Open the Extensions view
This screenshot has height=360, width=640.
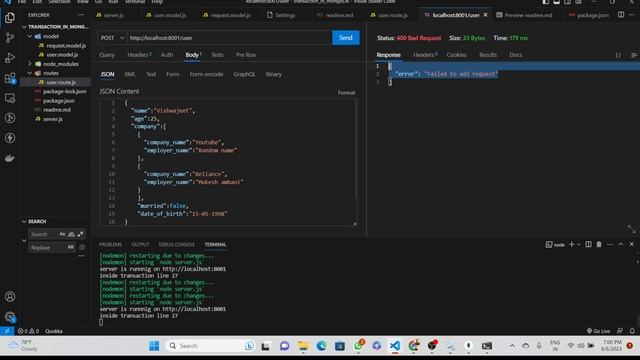click(x=10, y=78)
